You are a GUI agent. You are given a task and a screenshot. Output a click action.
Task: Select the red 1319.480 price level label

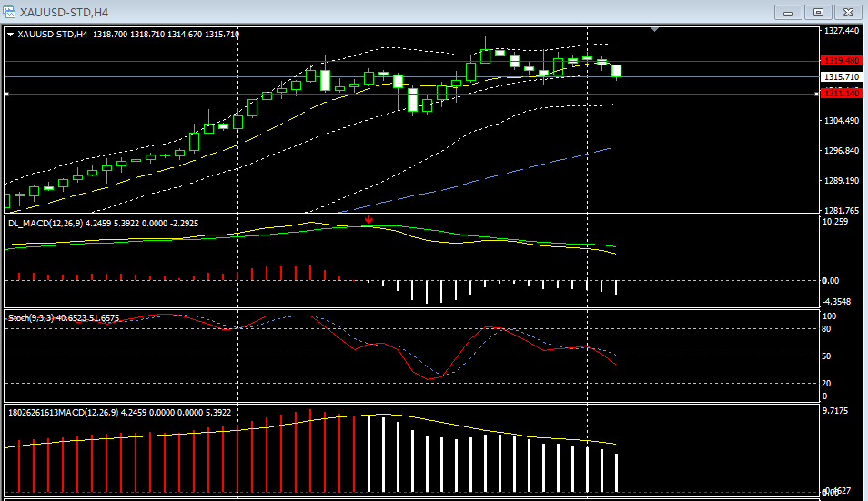coord(840,61)
